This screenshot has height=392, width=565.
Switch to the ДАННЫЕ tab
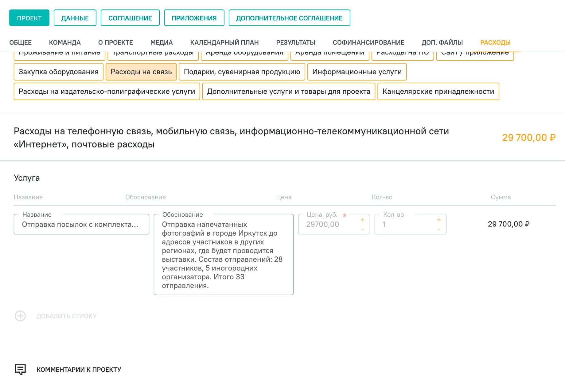tap(75, 18)
